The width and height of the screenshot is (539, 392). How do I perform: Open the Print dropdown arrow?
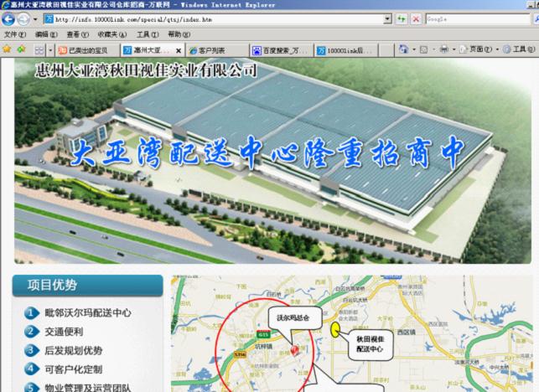[453, 49]
